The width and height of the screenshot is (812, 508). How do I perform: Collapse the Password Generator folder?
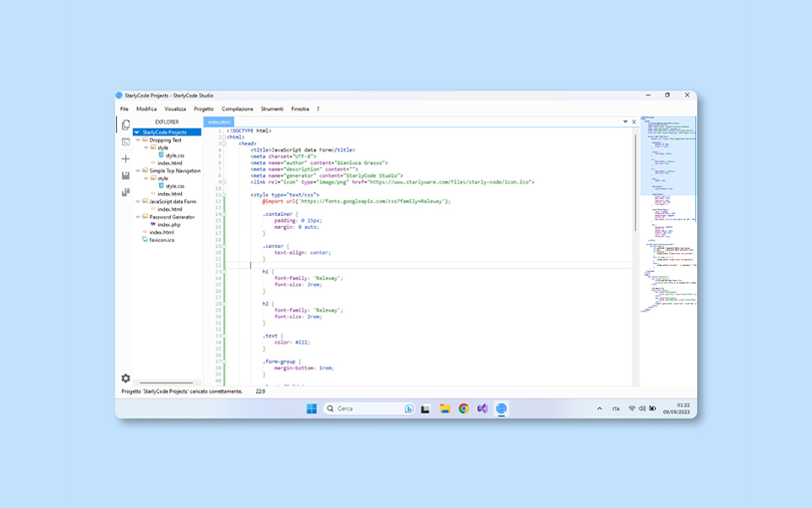(x=138, y=217)
